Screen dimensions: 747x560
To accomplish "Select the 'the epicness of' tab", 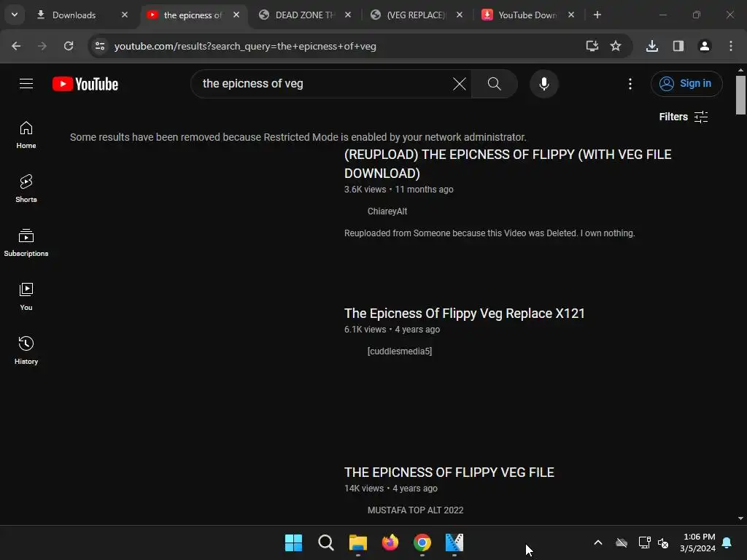I will click(193, 15).
